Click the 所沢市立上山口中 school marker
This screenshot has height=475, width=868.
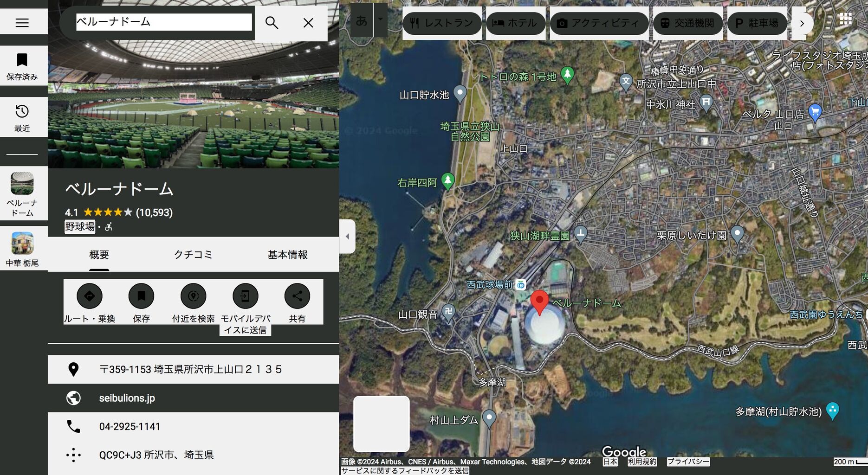coord(626,83)
